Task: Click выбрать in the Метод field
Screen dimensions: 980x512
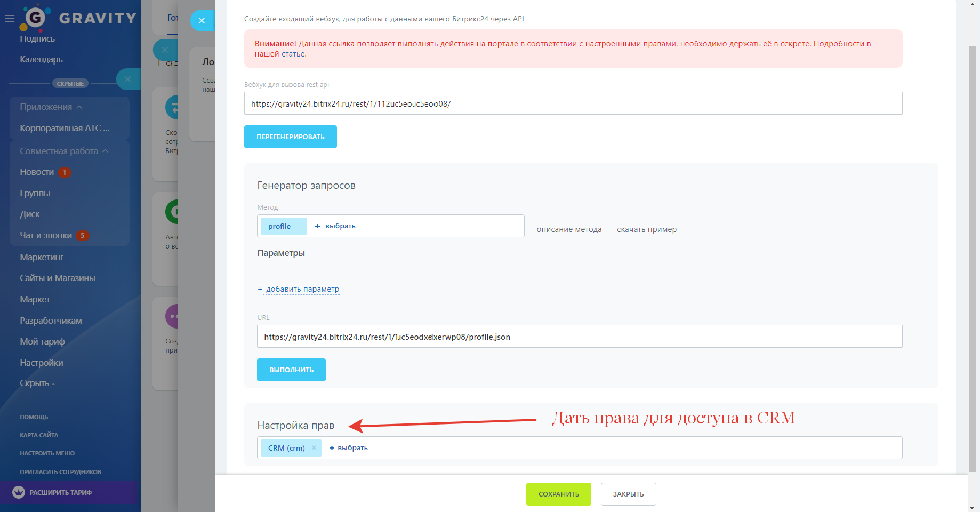Action: (335, 226)
